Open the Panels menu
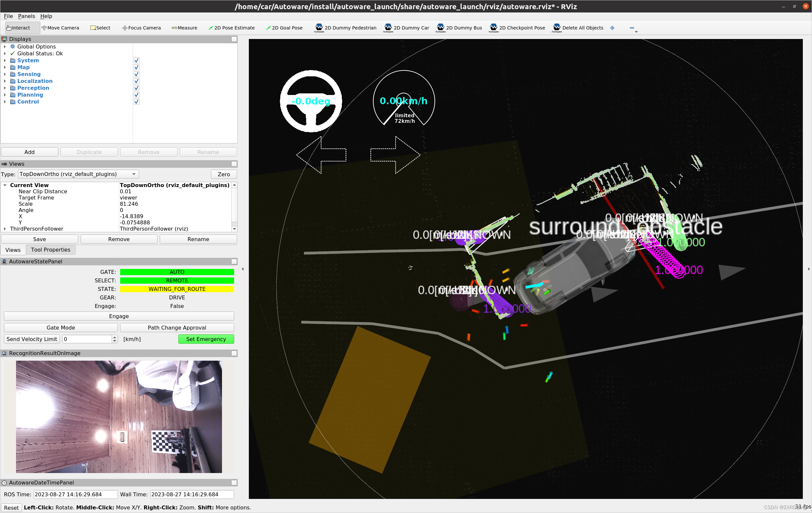 click(x=26, y=16)
